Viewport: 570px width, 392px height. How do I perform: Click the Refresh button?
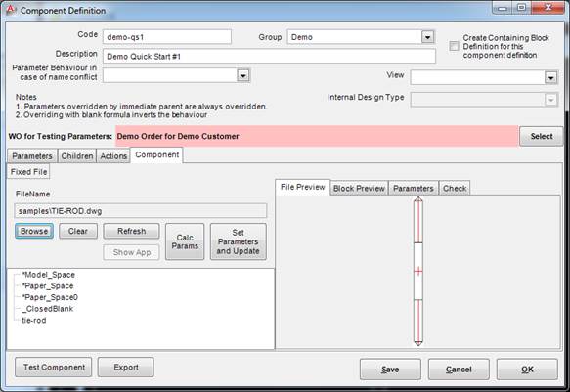pos(131,231)
